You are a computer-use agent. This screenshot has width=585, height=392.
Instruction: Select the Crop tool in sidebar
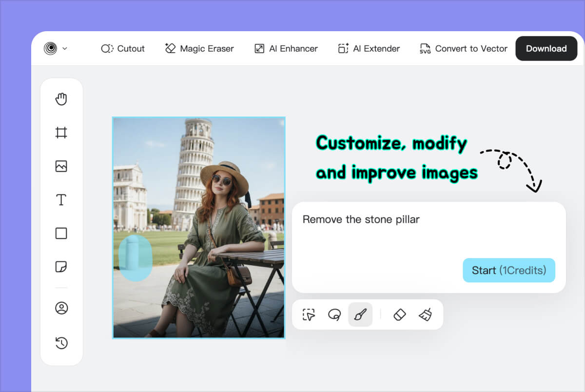pos(61,133)
